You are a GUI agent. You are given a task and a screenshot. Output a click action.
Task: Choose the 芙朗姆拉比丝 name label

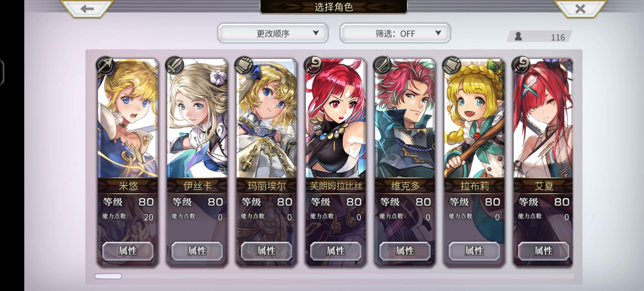pyautogui.click(x=336, y=186)
